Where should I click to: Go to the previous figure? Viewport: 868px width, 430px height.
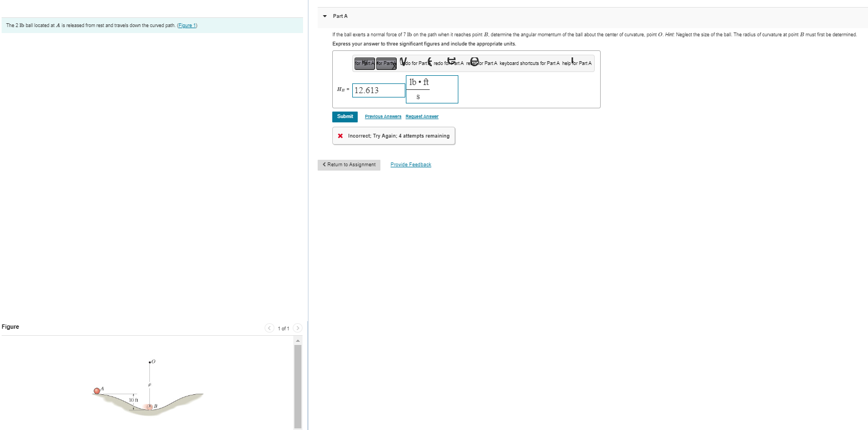point(269,328)
